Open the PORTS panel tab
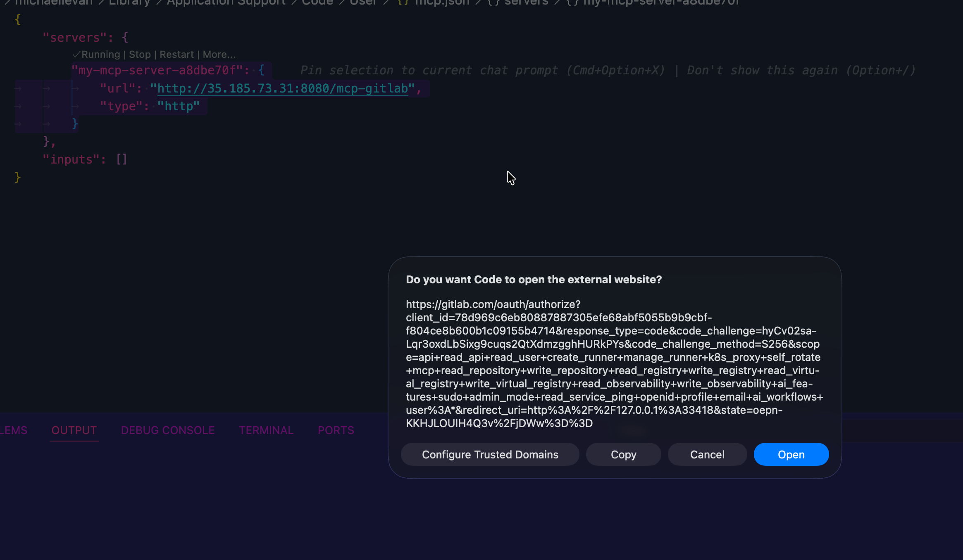Viewport: 963px width, 560px height. 336,430
